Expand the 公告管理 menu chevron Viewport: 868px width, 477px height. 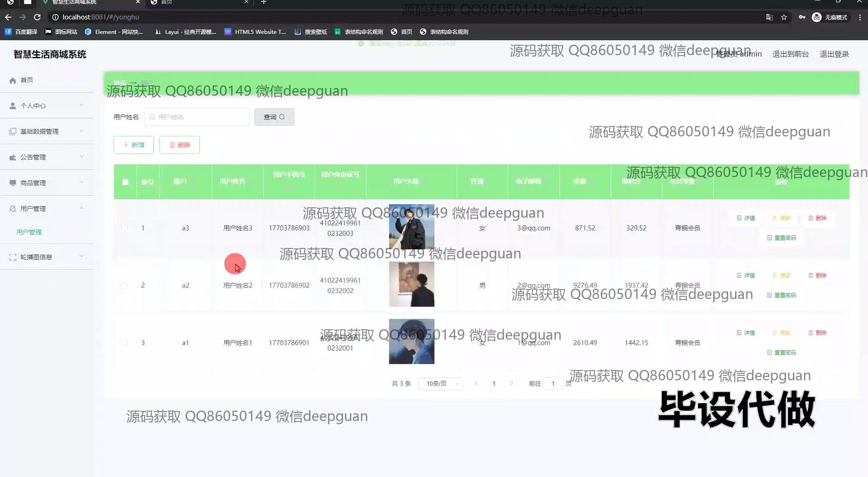(x=82, y=157)
